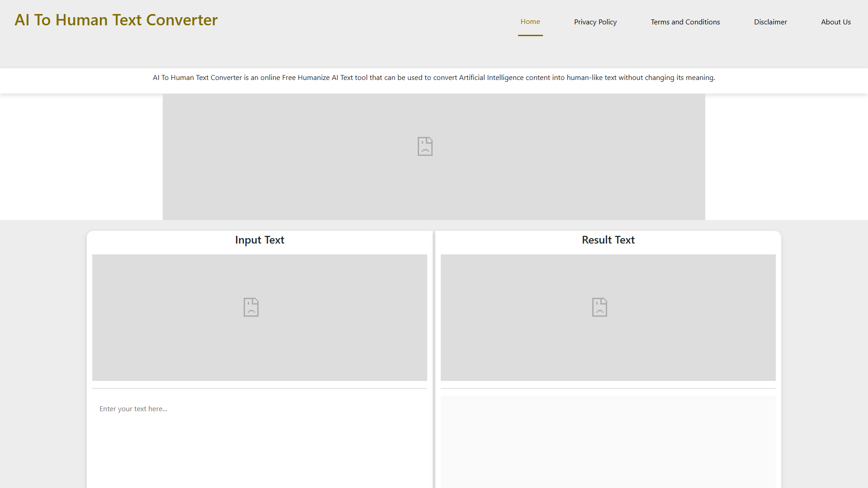This screenshot has height=488, width=868.
Task: Visit the About Us page
Action: click(836, 22)
